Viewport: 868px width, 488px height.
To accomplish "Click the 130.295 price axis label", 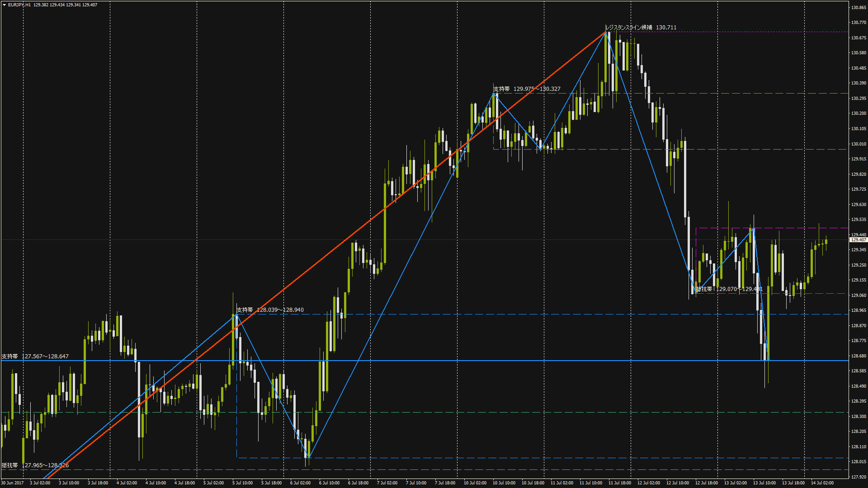I will coord(859,99).
